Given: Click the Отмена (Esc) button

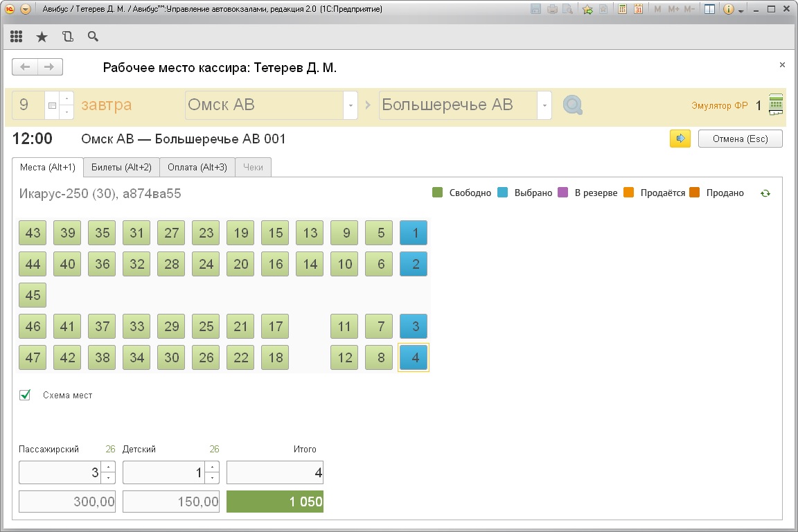Looking at the screenshot, I should click(x=740, y=139).
